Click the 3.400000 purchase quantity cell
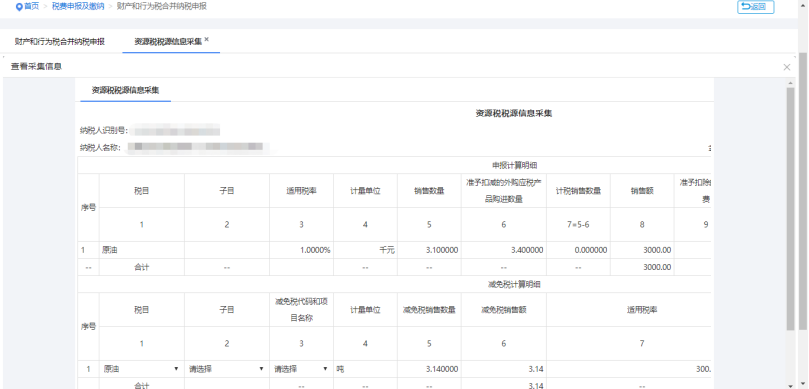Viewport: 809px width, 389px height. coord(504,250)
